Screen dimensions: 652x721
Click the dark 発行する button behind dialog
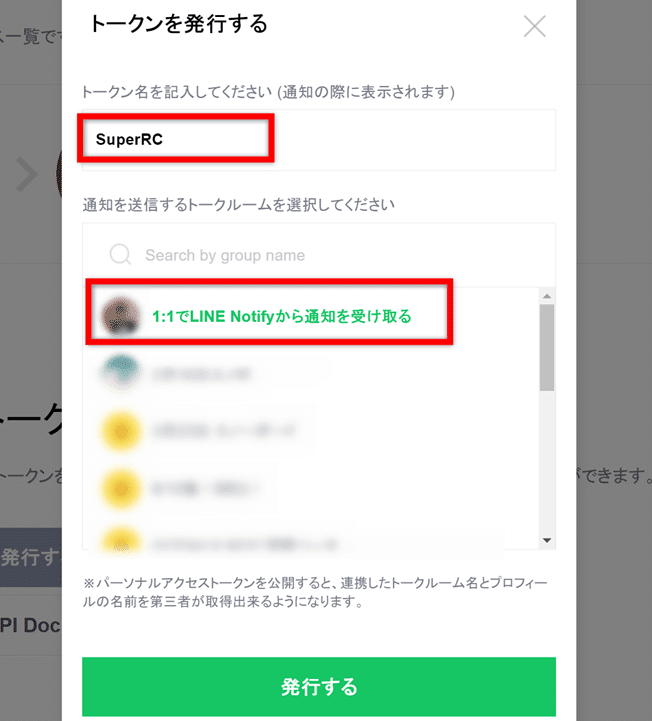click(x=31, y=557)
